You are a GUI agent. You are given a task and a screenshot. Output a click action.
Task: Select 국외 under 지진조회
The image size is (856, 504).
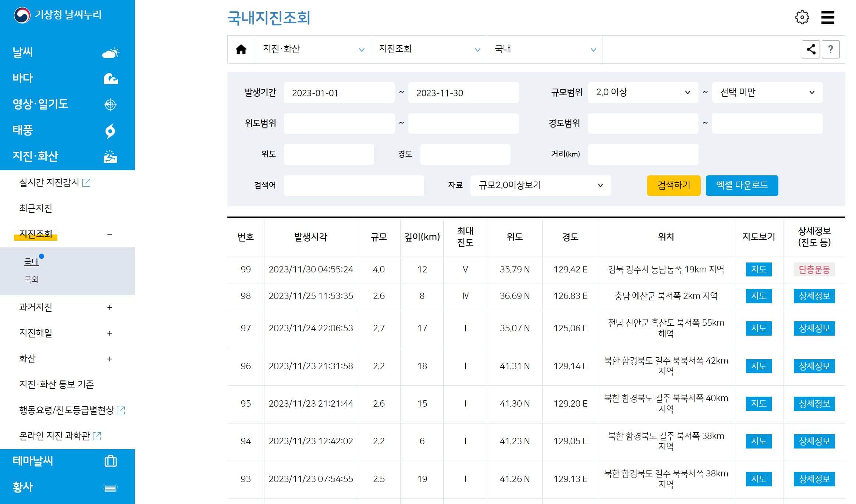(31, 279)
